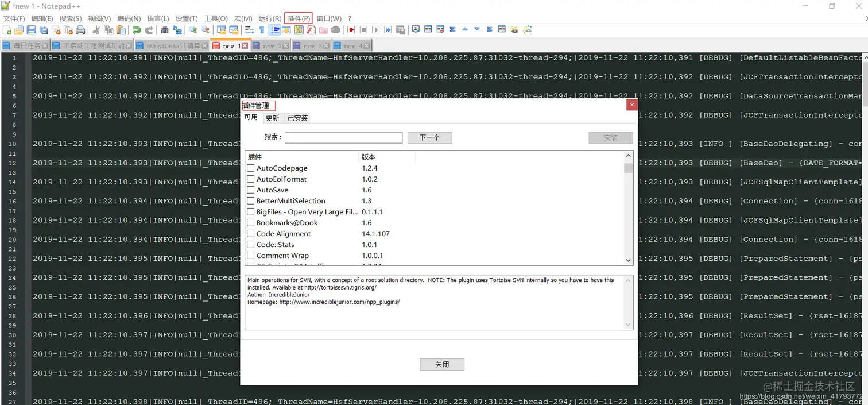Open a file via toolbar folder icon
This screenshot has height=405, width=868.
pyautogui.click(x=20, y=30)
